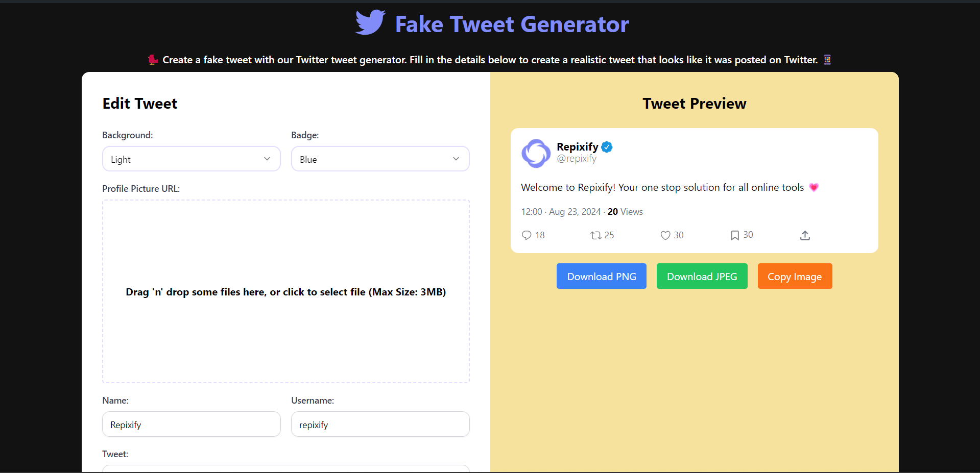This screenshot has height=473, width=980.
Task: Click the Copy Image button
Action: tap(795, 276)
